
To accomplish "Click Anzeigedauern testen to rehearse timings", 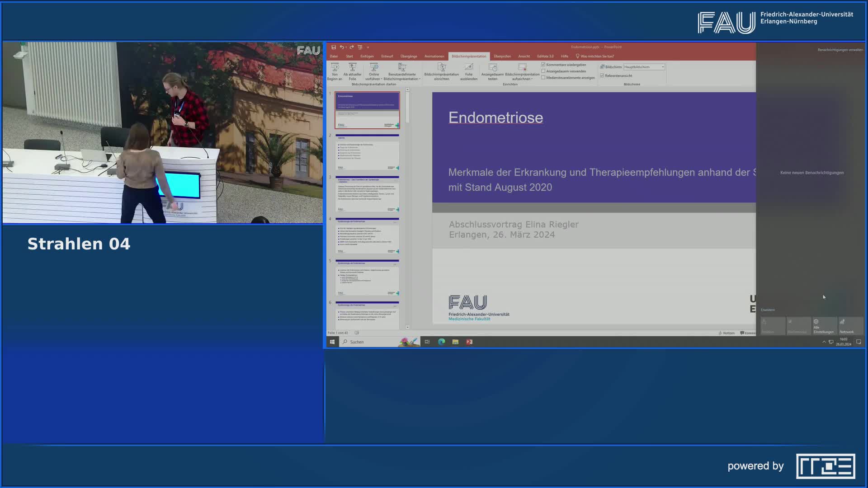I will [x=492, y=72].
